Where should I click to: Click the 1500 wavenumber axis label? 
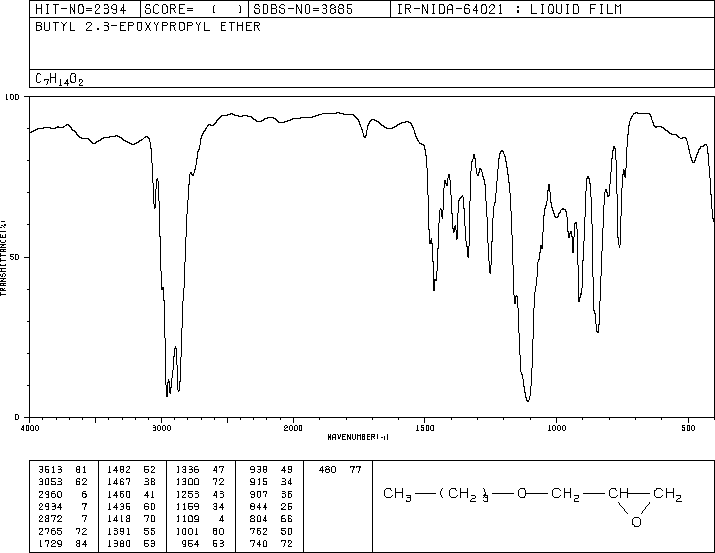[x=425, y=427]
